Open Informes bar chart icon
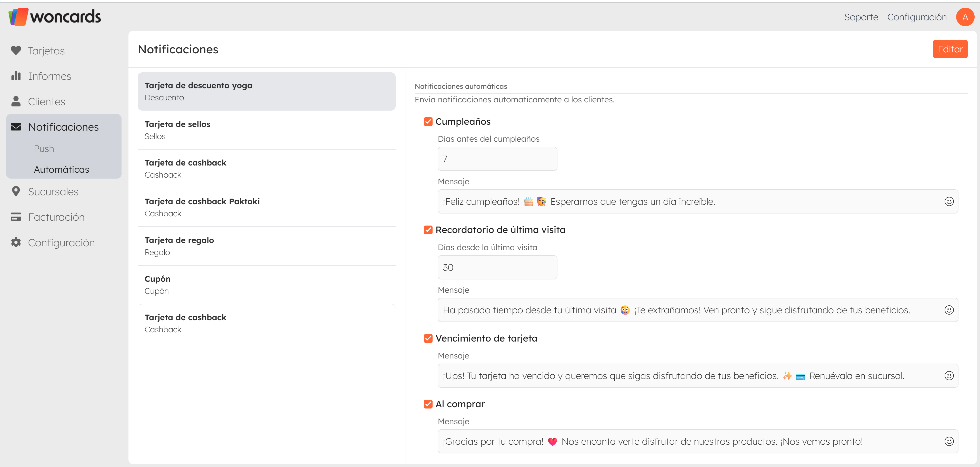 (16, 76)
